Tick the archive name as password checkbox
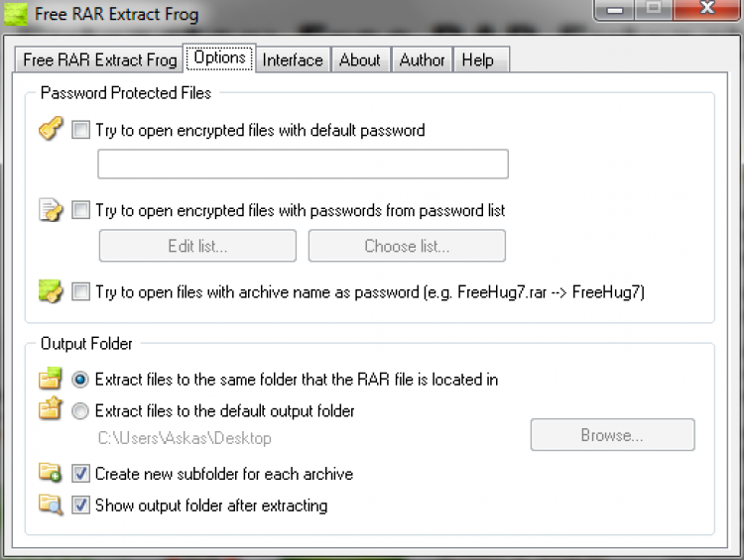Screen dimensions: 744x560 coord(81,292)
